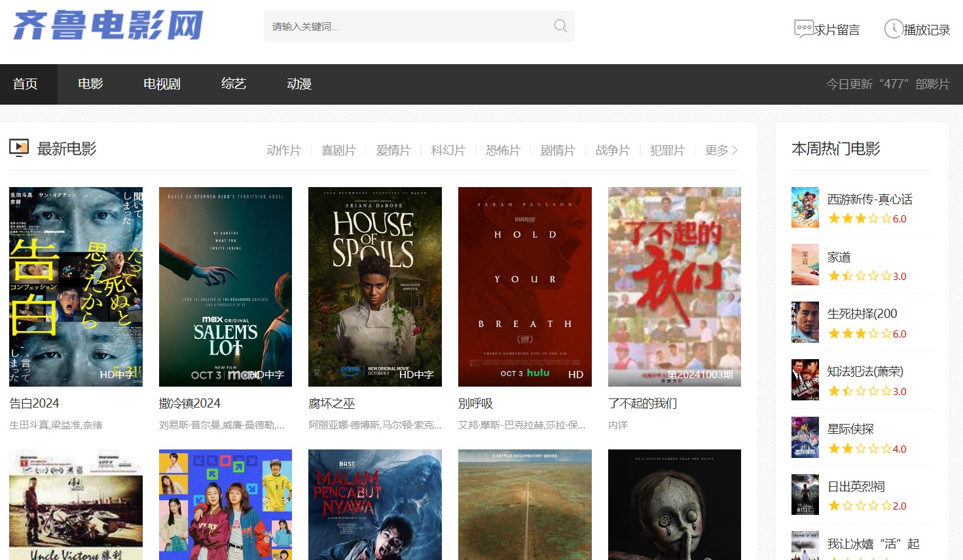Switch to the 综艺 nav tab
963x560 pixels.
[x=234, y=84]
